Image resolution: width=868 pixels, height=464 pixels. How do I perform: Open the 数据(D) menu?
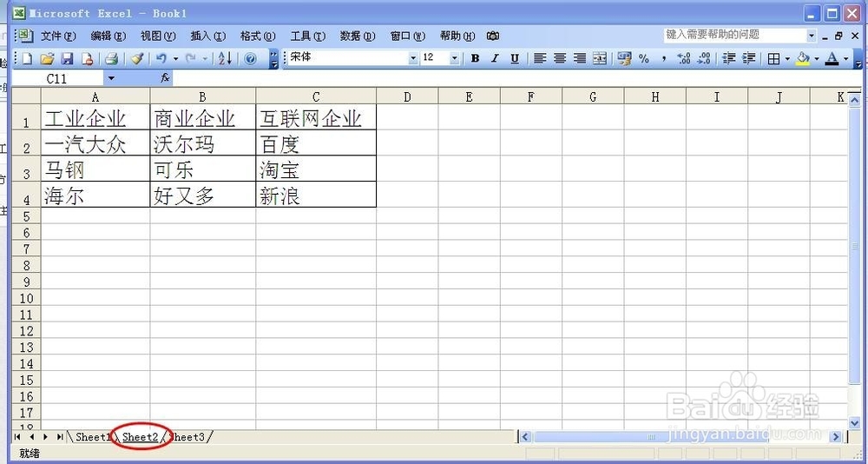358,36
